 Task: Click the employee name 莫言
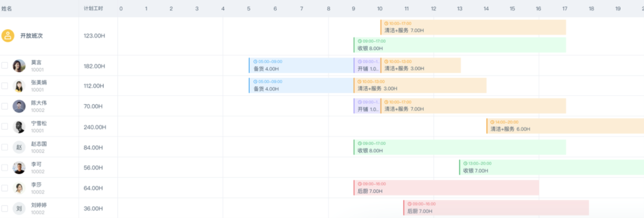click(x=36, y=63)
